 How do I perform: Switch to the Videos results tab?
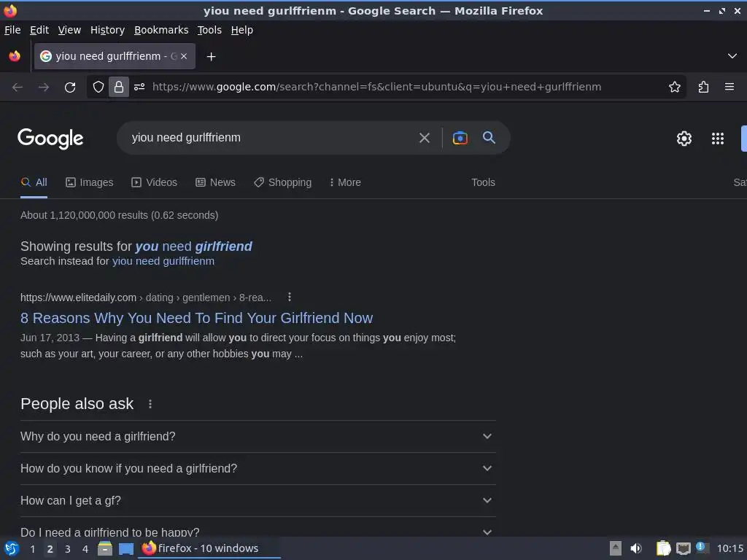155,182
